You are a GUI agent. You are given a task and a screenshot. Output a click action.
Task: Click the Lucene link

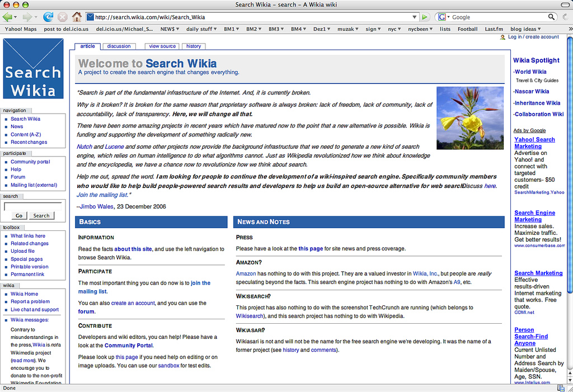click(x=114, y=147)
